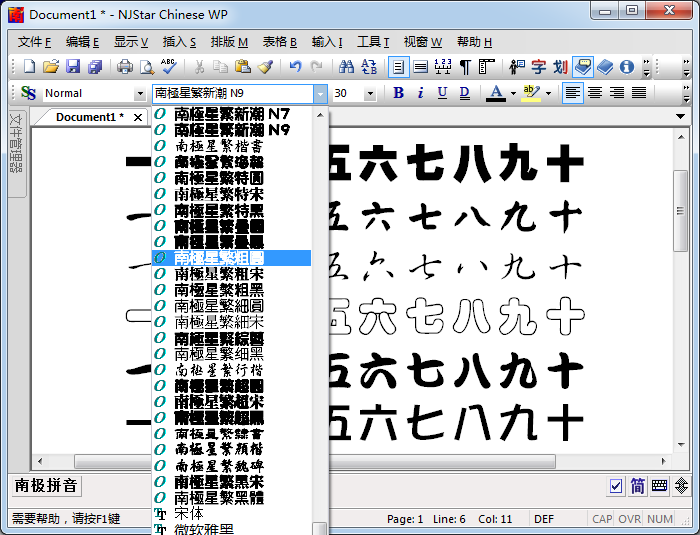Click the page margins layout icon
700x535 pixels.
click(487, 67)
